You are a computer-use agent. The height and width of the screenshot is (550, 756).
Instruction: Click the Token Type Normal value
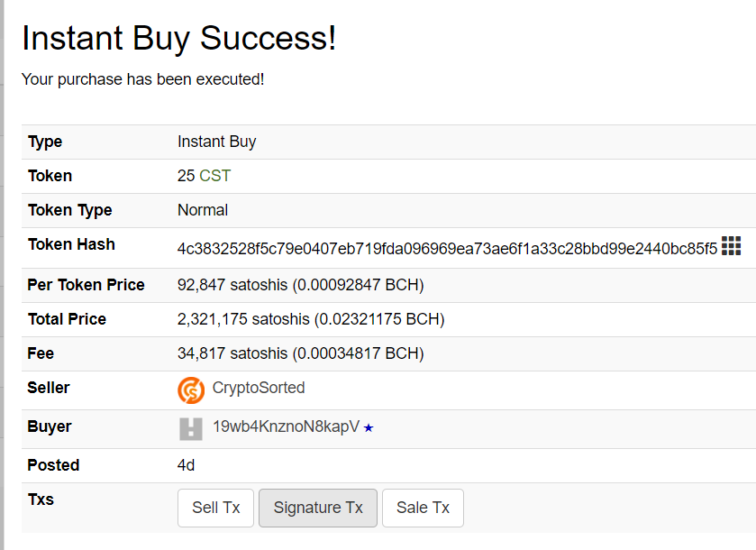[x=203, y=210]
